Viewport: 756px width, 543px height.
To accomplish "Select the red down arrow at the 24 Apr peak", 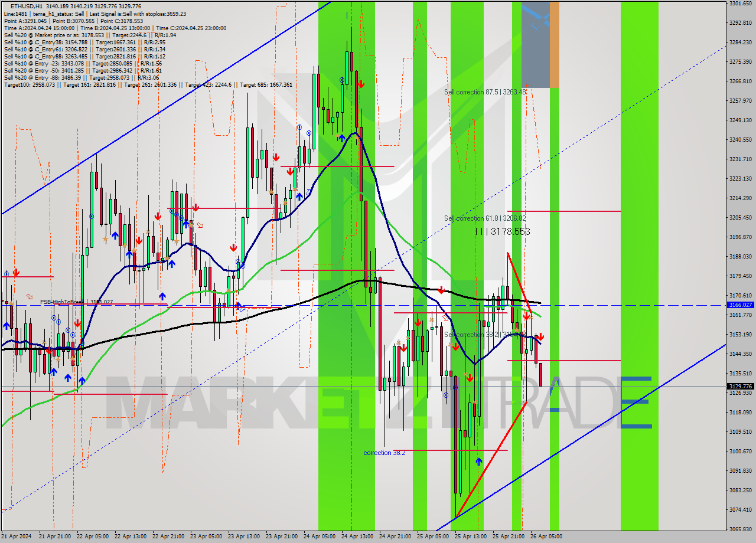I will click(361, 84).
